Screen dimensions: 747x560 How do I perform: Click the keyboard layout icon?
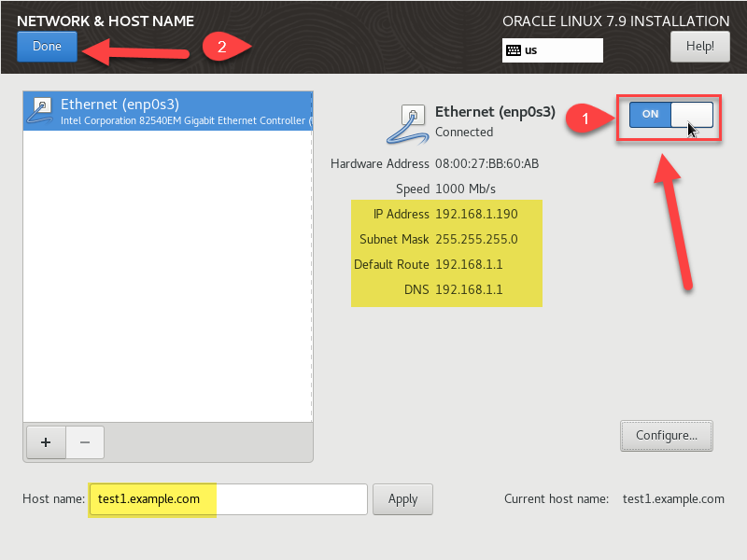click(x=514, y=50)
